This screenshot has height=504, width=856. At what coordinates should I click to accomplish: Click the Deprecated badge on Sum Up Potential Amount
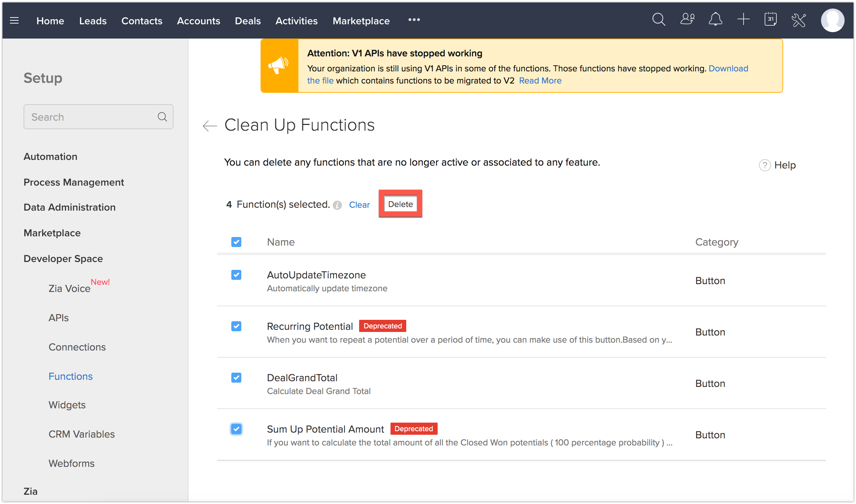click(414, 429)
